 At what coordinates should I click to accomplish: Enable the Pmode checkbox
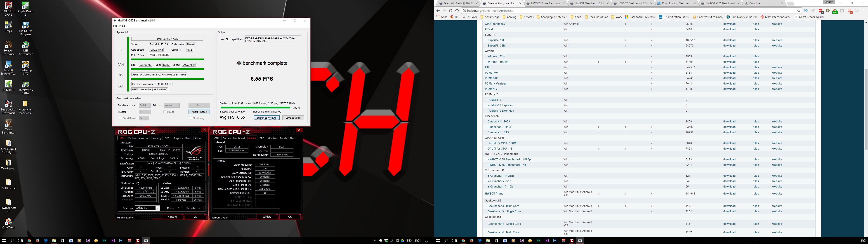point(165,112)
